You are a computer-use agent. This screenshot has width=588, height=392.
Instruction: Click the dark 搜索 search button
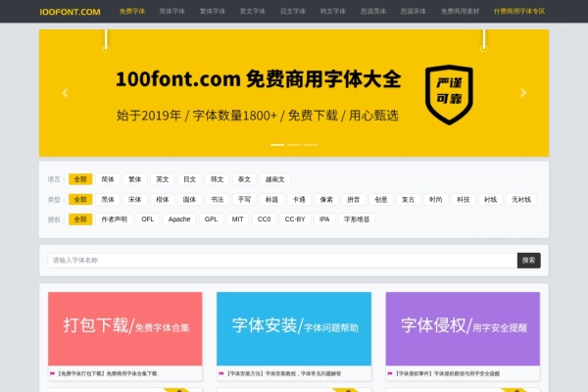tap(529, 261)
